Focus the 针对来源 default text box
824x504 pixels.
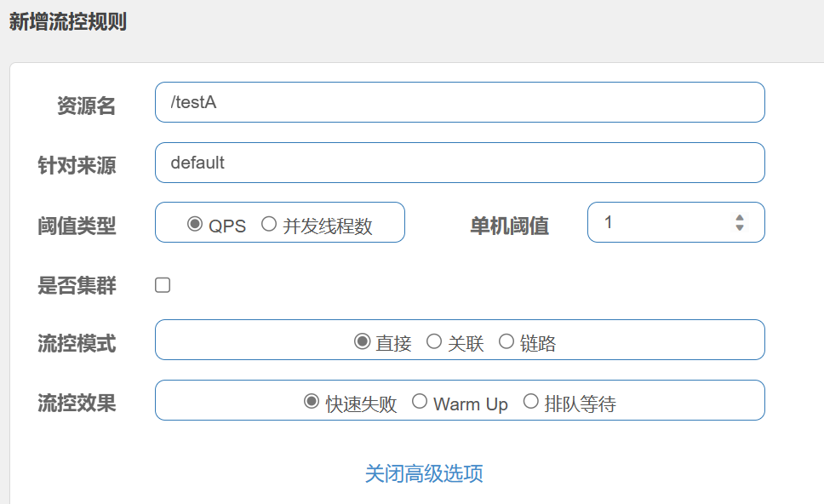click(x=460, y=163)
